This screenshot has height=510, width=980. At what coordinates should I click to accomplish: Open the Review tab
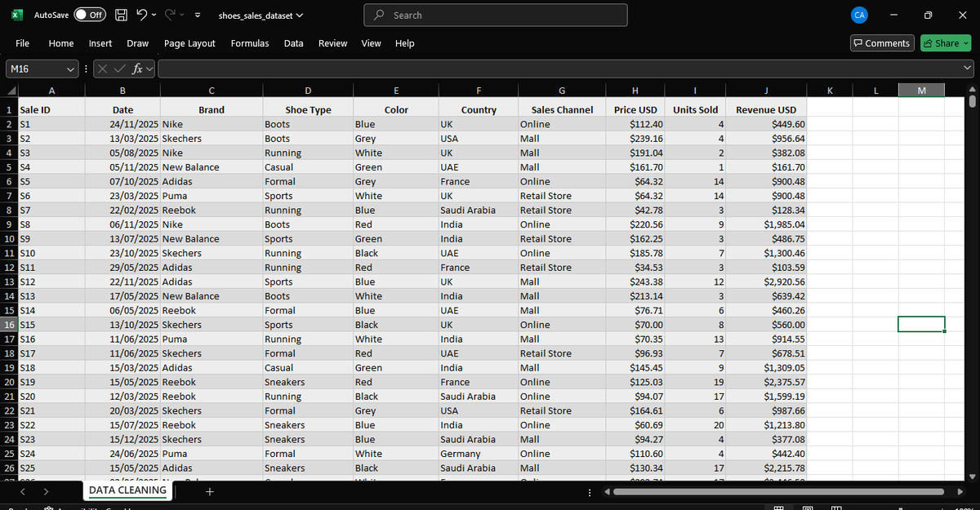pyautogui.click(x=332, y=43)
